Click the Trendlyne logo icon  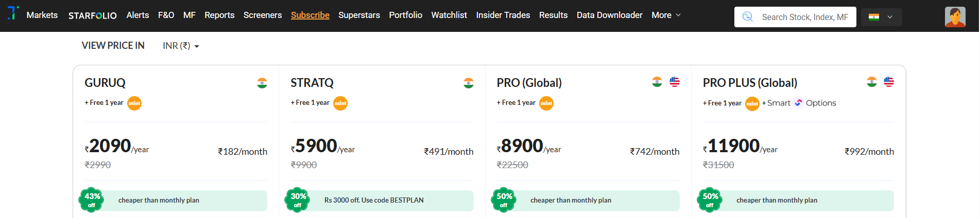pos(13,13)
